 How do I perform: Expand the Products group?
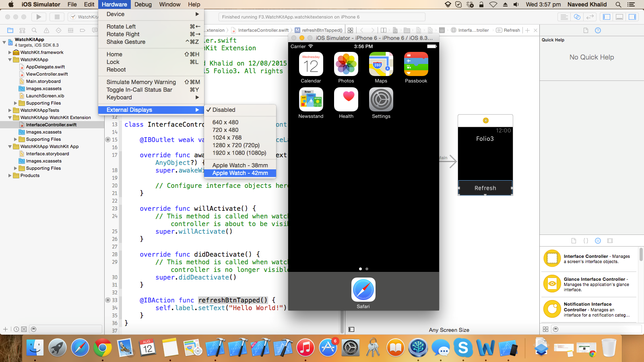(10, 175)
